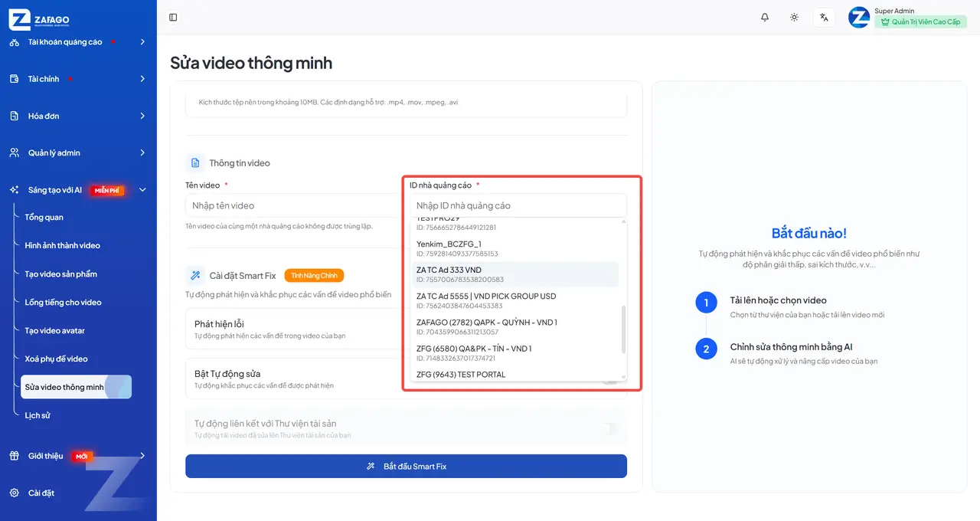The width and height of the screenshot is (980, 521).
Task: Click the Thông tin video file icon
Action: pyautogui.click(x=194, y=162)
